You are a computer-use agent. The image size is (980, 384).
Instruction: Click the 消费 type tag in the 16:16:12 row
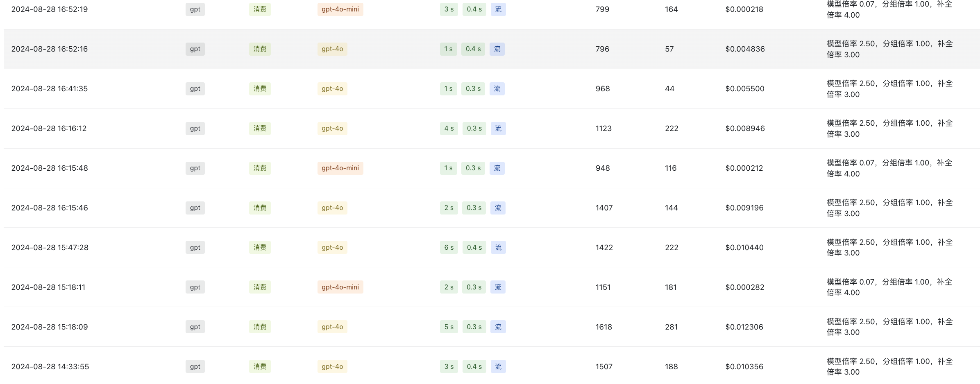point(260,129)
